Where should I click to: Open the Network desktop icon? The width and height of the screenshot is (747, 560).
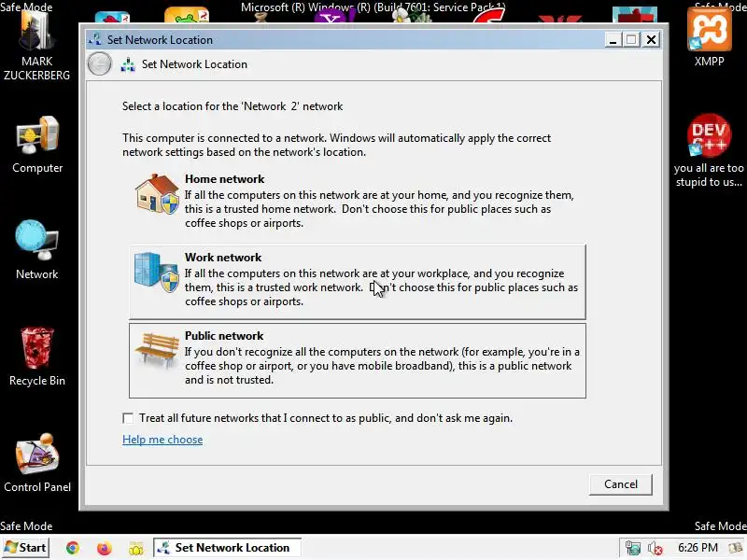[36, 250]
